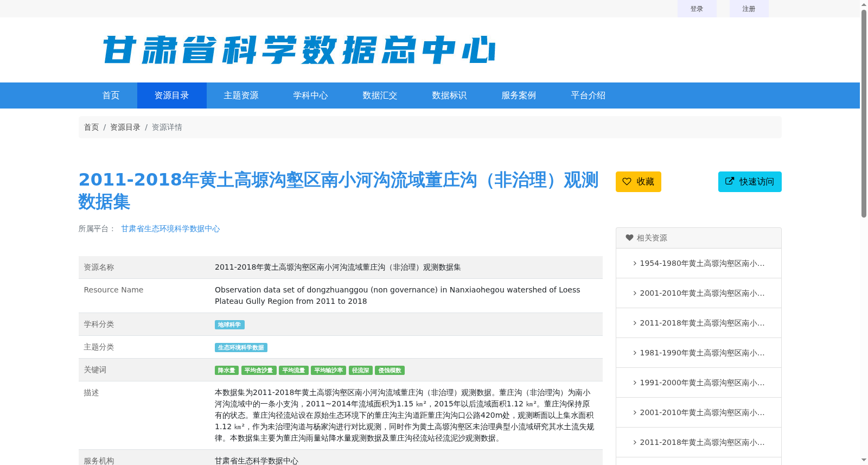The image size is (868, 465).
Task: Click the chevron before 1981-1990年黄土高塬沟壑区南小…
Action: coord(635,353)
